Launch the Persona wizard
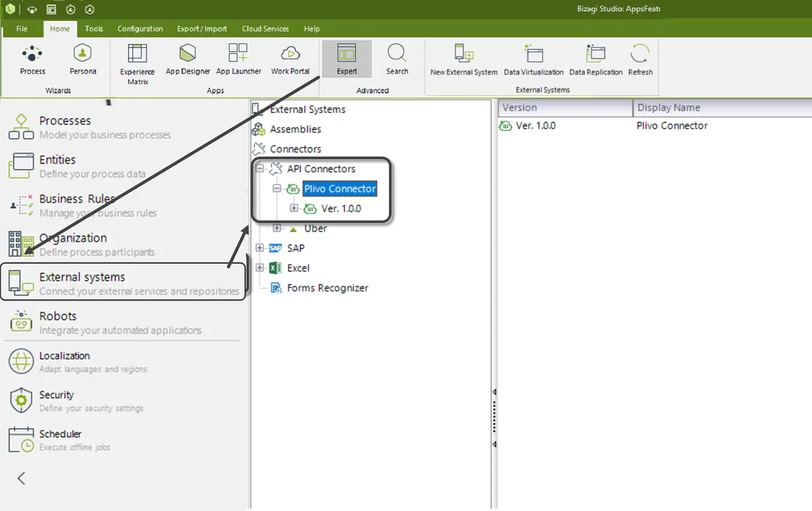Image resolution: width=812 pixels, height=511 pixels. (x=83, y=59)
